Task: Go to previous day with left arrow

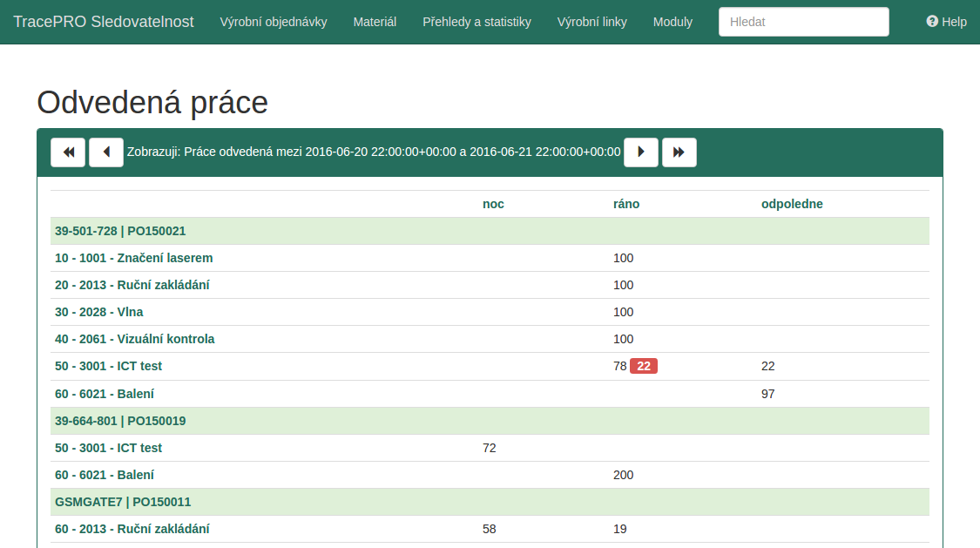Action: coord(106,152)
